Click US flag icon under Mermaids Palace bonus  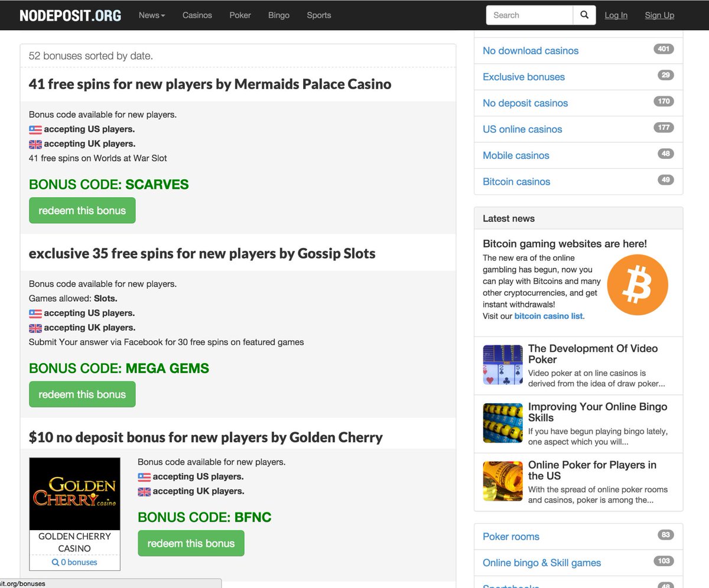[35, 130]
